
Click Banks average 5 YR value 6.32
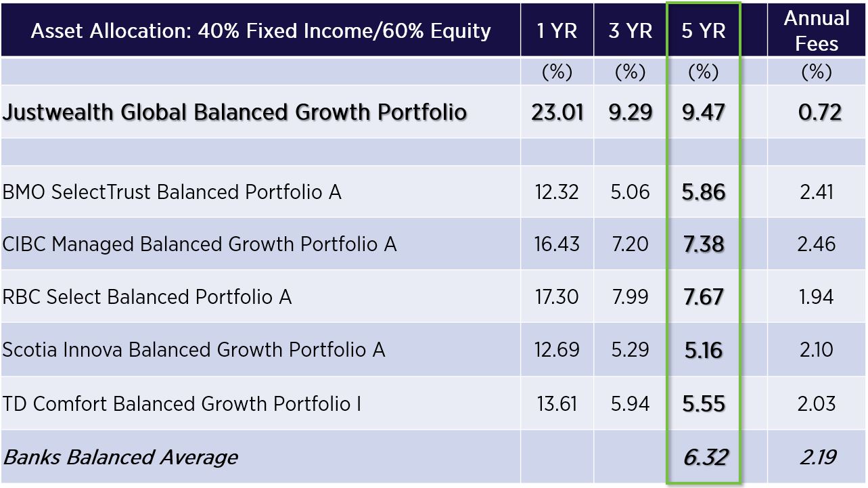pos(705,458)
